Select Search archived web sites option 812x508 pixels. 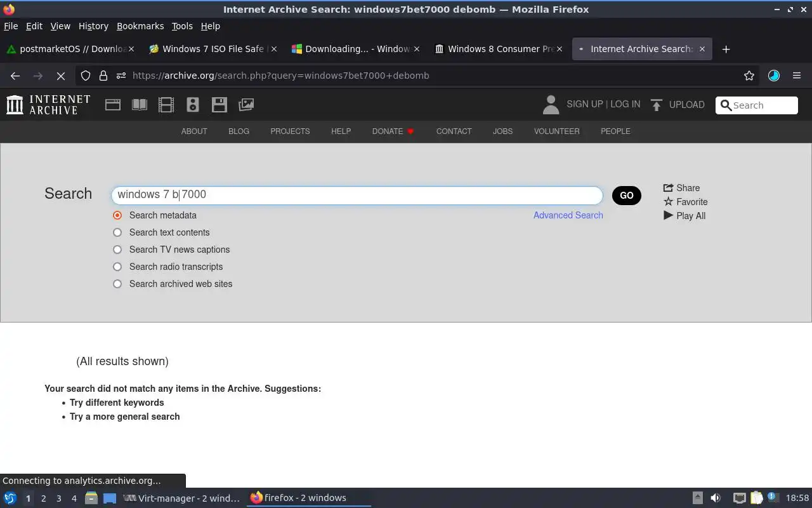[117, 284]
